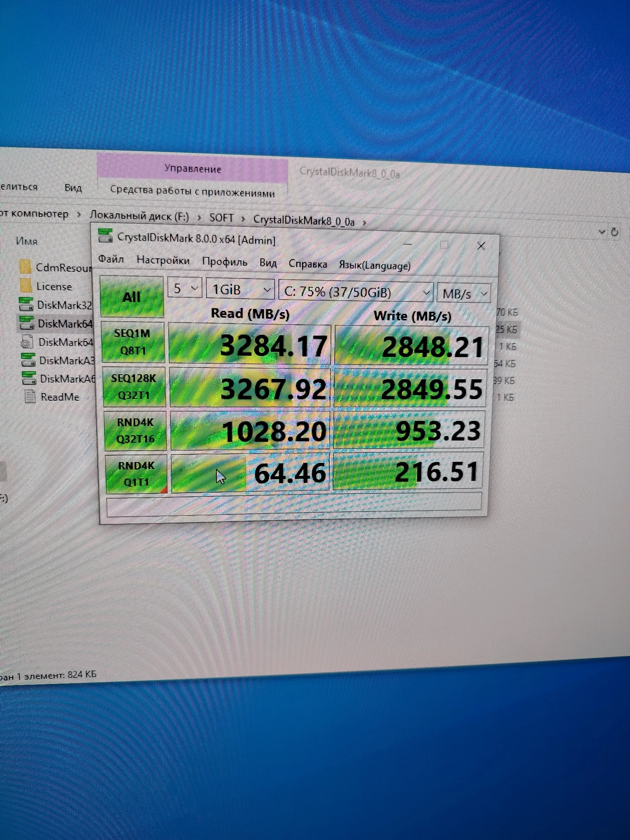Click the 70 КБ file size value
The height and width of the screenshot is (840, 630).
coord(507,312)
